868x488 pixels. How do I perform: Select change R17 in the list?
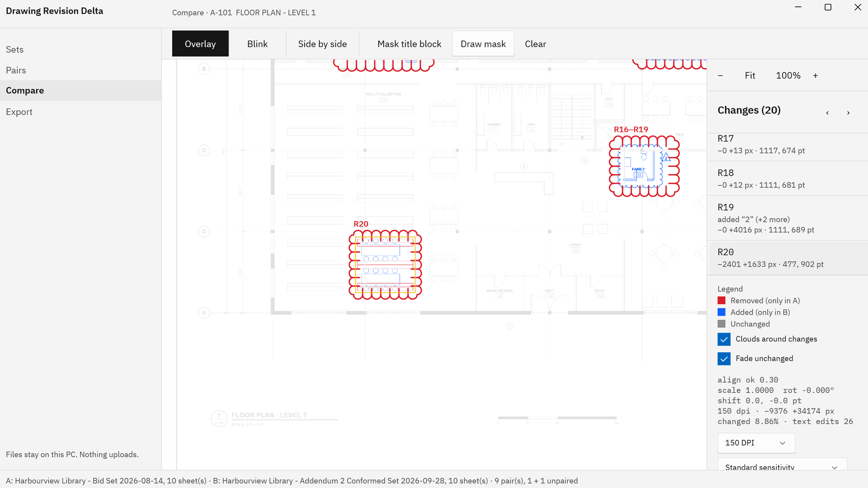pos(788,146)
